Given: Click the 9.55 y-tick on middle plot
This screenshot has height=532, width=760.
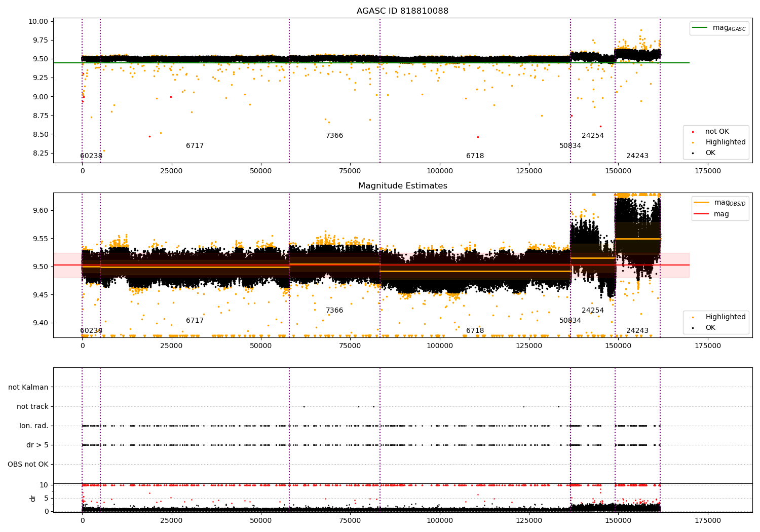Looking at the screenshot, I should coord(40,239).
